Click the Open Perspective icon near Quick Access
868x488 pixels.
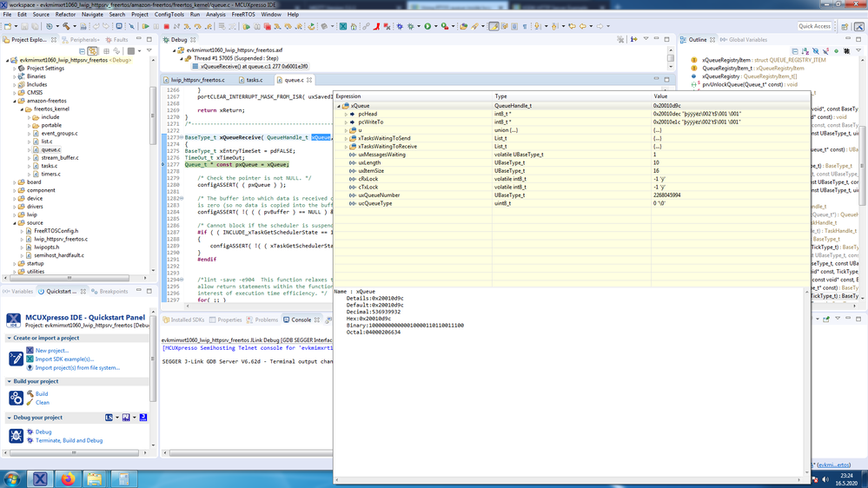pos(845,26)
